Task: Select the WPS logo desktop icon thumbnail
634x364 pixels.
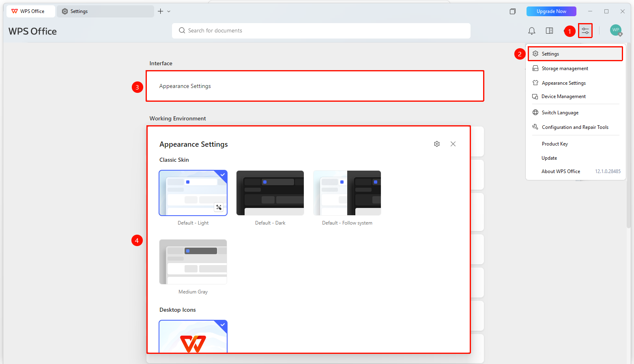Action: (x=193, y=336)
